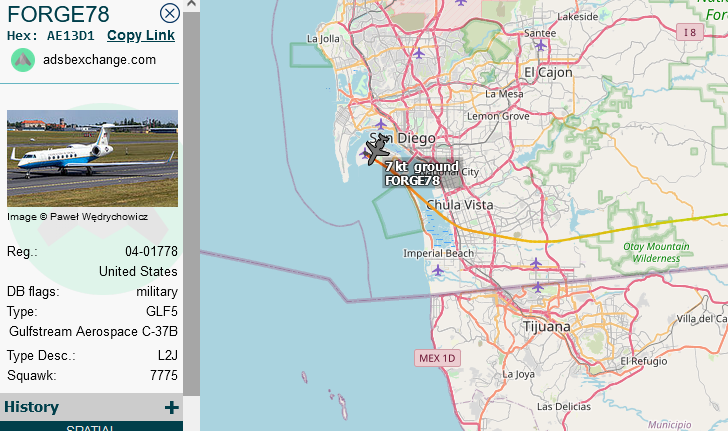Click the Chula Vista map label

coord(460,205)
